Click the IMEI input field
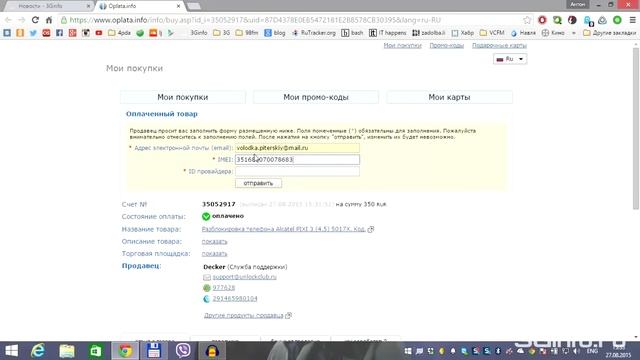The image size is (640, 360). [x=297, y=160]
